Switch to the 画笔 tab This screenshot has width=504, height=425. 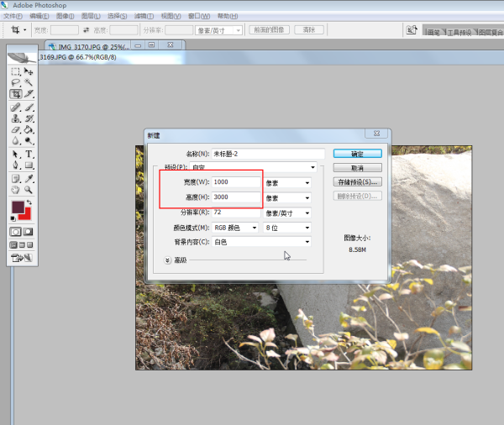433,32
